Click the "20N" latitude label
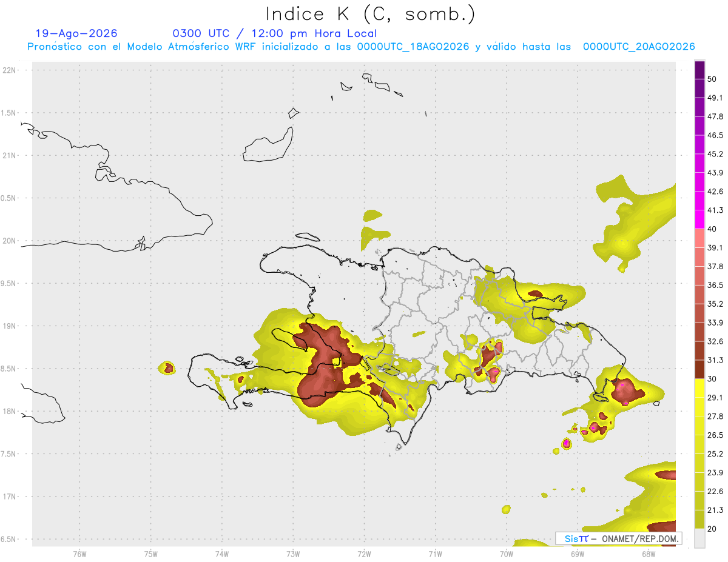Image resolution: width=728 pixels, height=562 pixels. click(9, 241)
